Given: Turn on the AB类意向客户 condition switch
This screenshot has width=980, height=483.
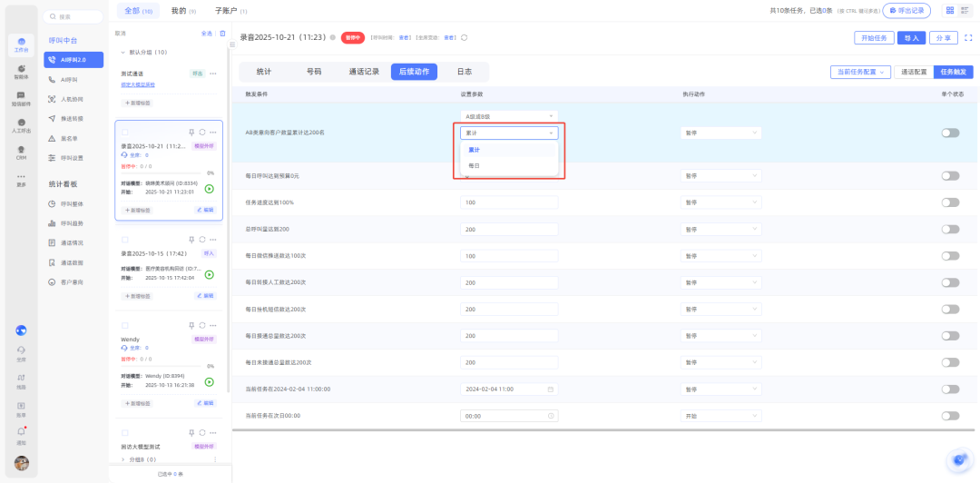Looking at the screenshot, I should pos(950,133).
